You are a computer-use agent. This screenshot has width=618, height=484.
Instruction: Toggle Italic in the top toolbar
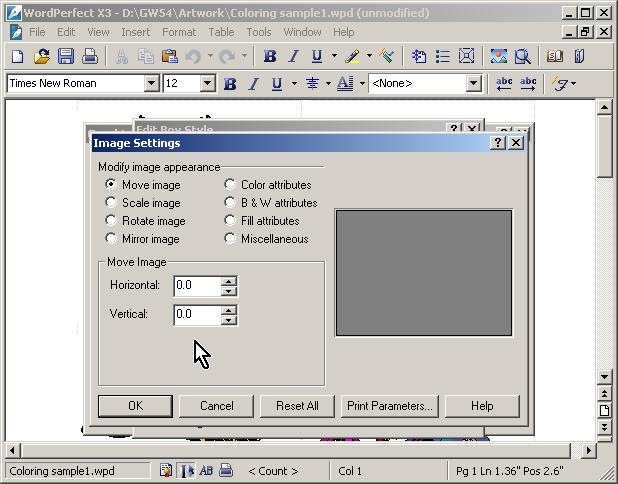(293, 56)
